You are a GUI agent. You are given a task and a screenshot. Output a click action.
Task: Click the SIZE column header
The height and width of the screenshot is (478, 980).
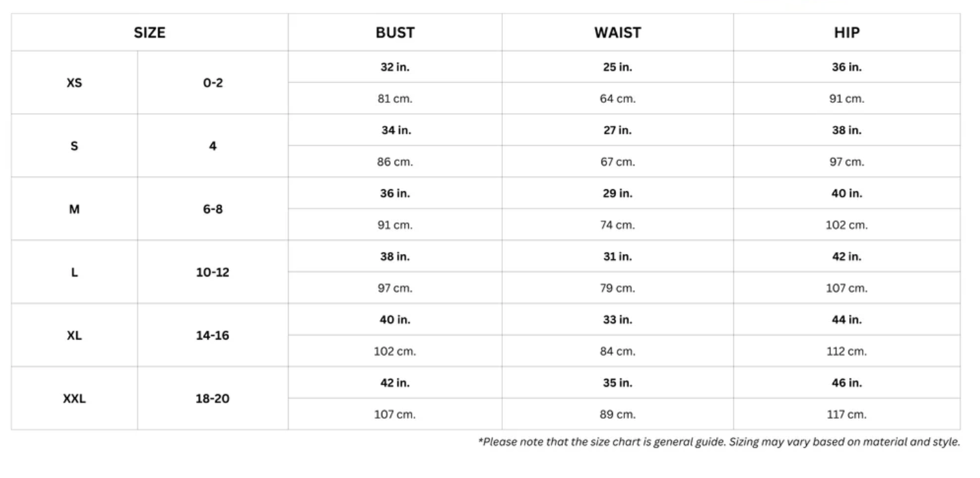coord(149,32)
